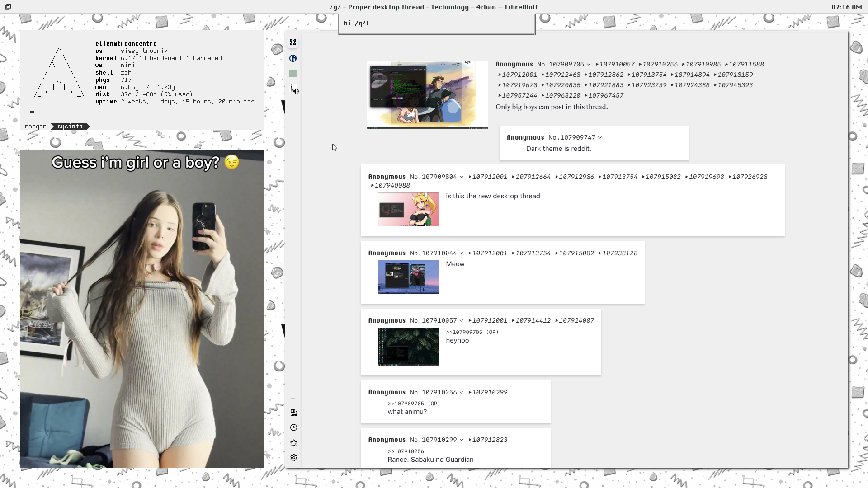Switch to the Guardian vertical tab
Screen dimensions: 868x488
[293, 58]
